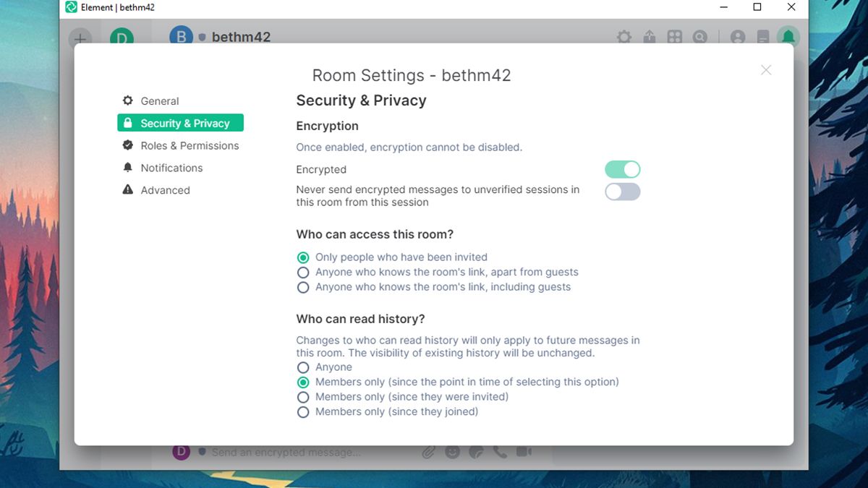Open the widgets/apps panel icon
This screenshot has width=868, height=488.
pyautogui.click(x=674, y=36)
